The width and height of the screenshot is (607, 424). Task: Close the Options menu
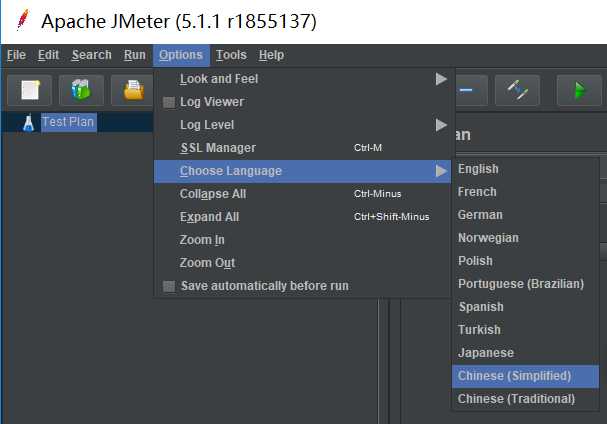tap(181, 55)
